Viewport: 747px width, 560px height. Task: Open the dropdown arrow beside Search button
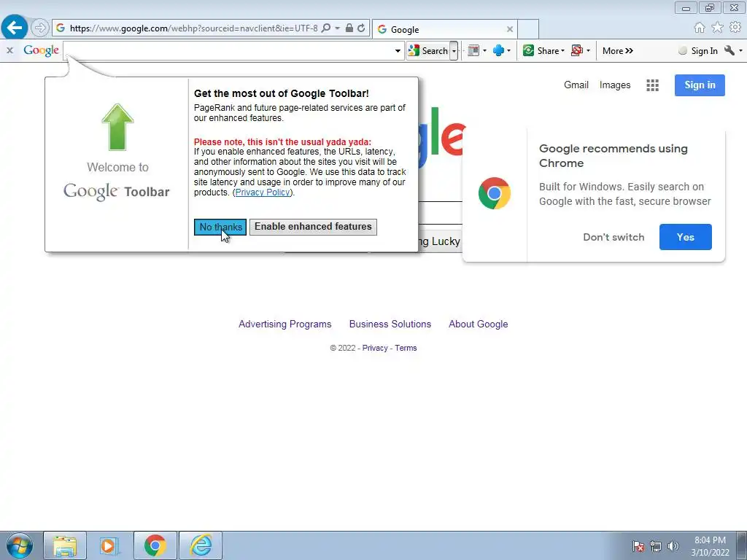[454, 51]
